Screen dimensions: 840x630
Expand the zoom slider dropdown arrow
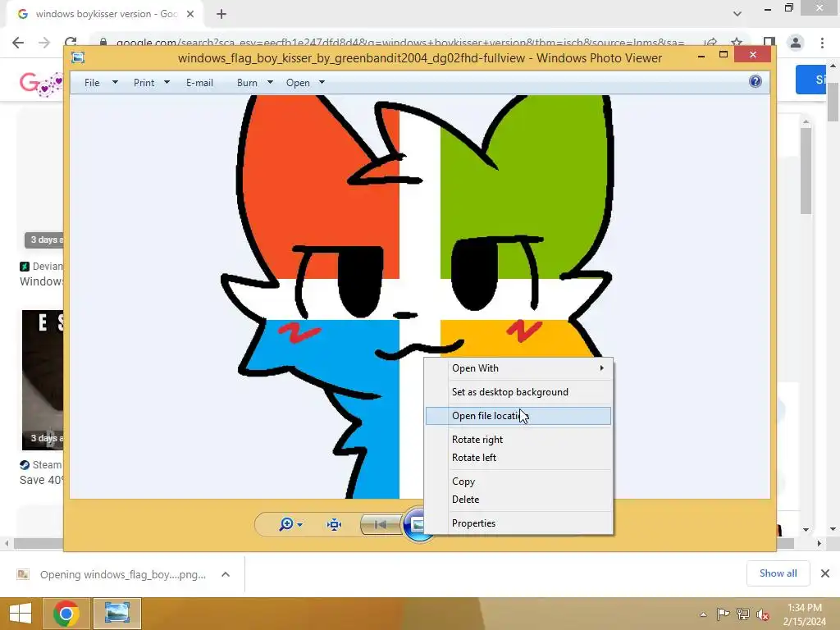[300, 524]
